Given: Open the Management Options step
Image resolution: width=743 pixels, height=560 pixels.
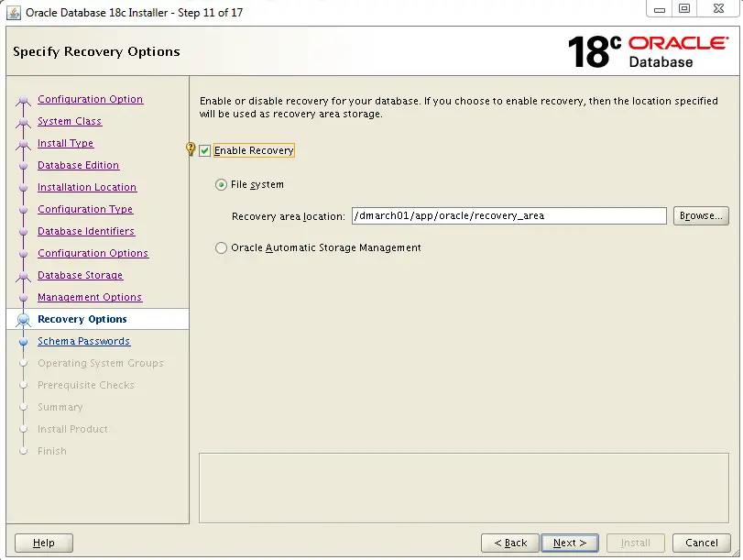Looking at the screenshot, I should pyautogui.click(x=90, y=297).
